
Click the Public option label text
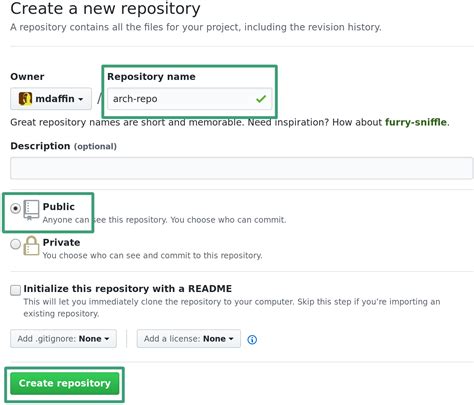59,207
